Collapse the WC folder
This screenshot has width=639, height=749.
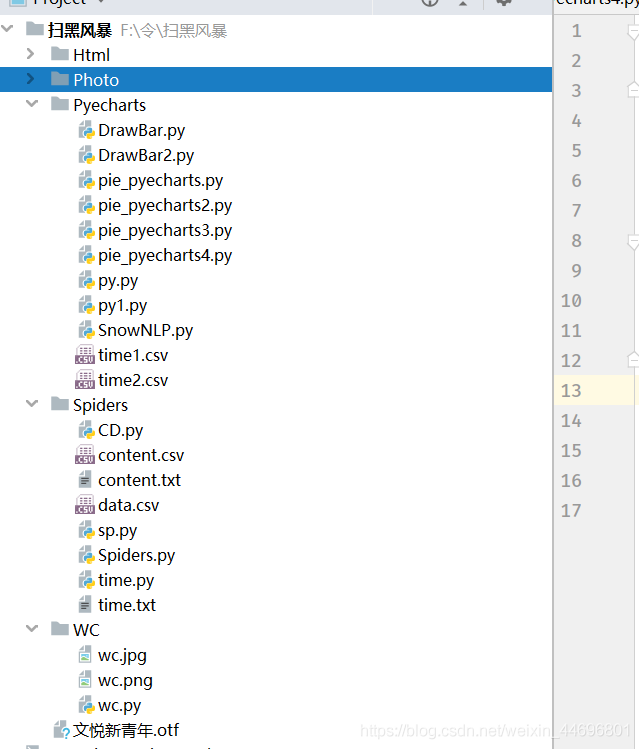pos(32,629)
